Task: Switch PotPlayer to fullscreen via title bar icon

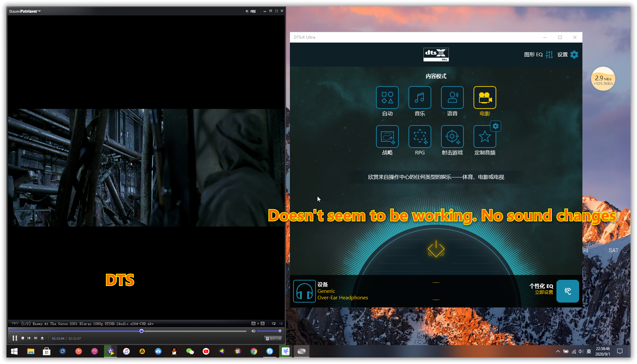Action: pyautogui.click(x=276, y=11)
